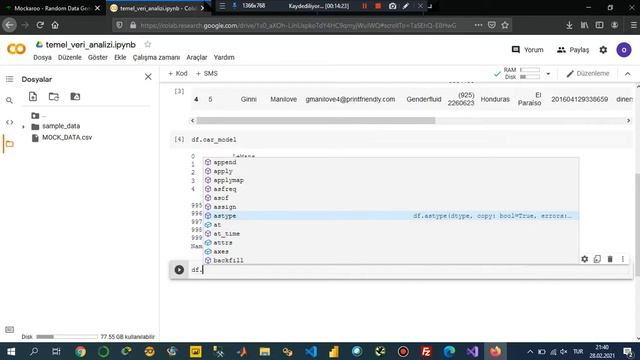Add a new text cell
640x360 pixels.
tap(207, 73)
